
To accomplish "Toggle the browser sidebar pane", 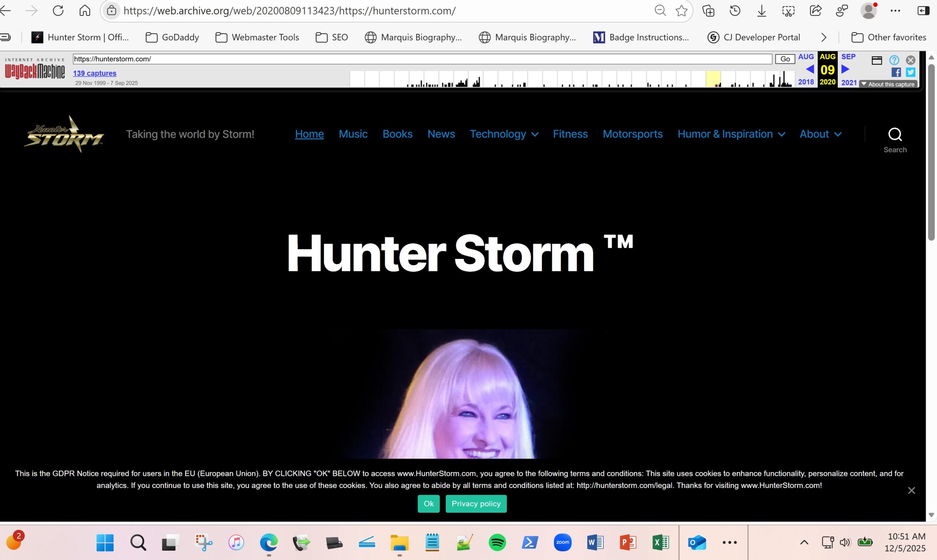I will pos(923,11).
